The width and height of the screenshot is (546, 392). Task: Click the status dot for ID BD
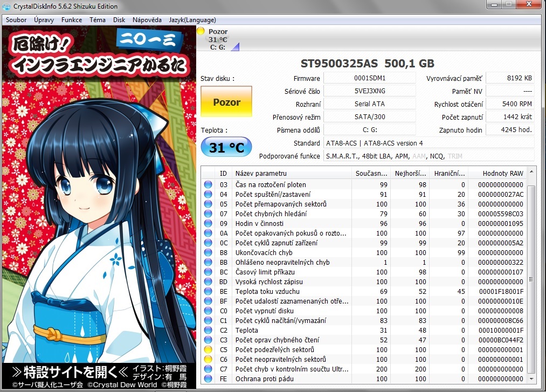(x=208, y=281)
